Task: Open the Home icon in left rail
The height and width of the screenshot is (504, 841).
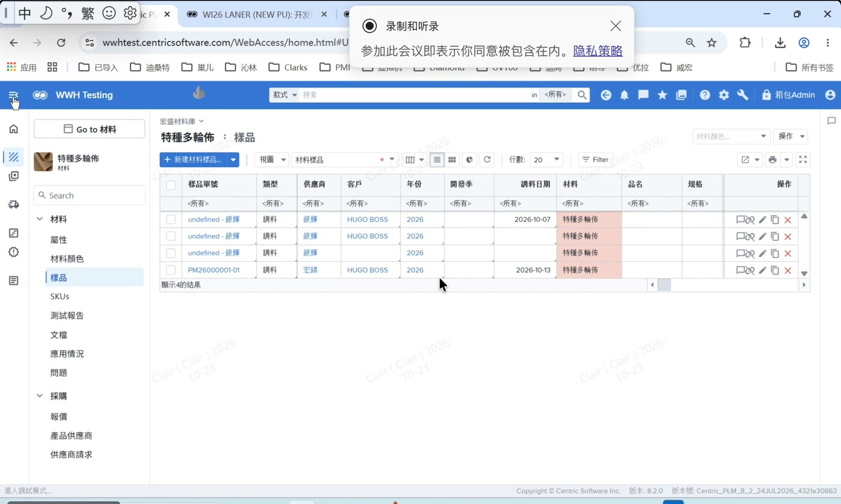Action: pos(13,129)
